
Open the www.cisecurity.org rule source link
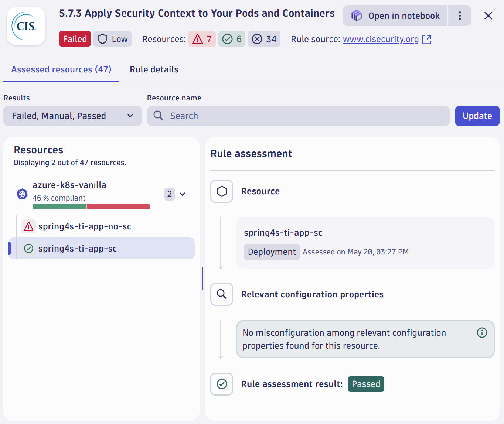(380, 39)
